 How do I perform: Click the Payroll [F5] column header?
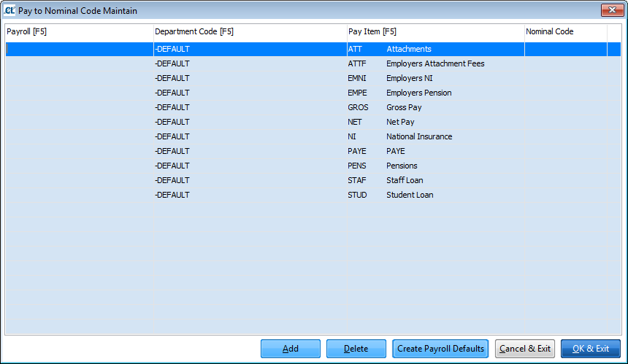tap(78, 32)
